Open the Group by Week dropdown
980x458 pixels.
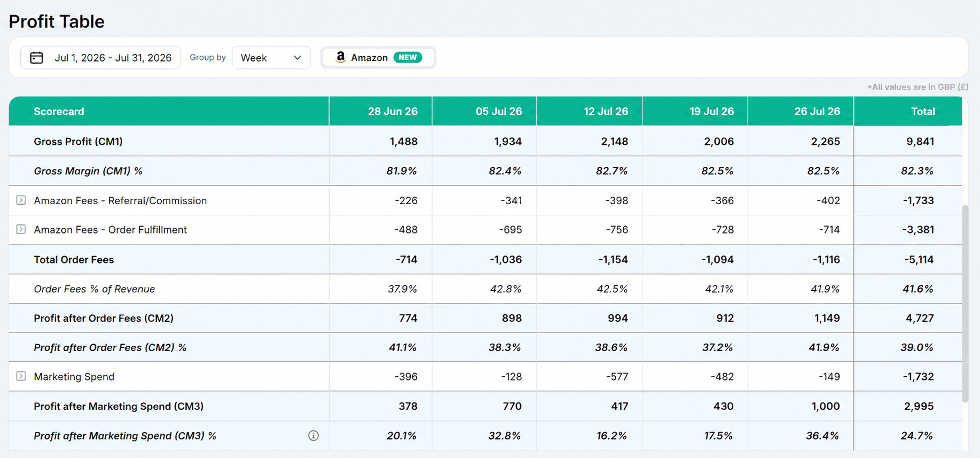tap(271, 58)
